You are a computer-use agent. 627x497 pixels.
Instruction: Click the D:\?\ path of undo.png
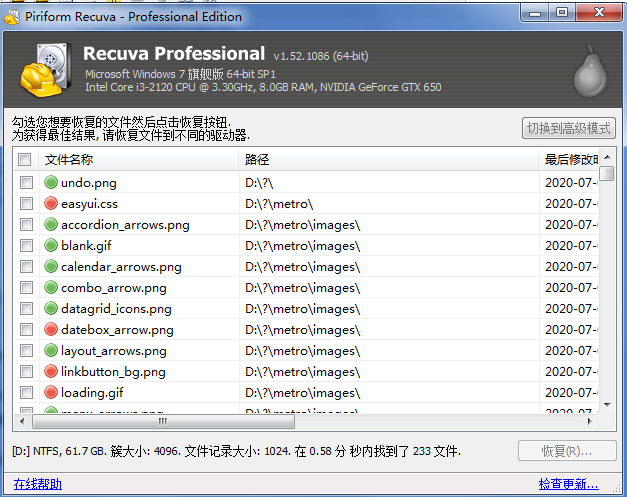[x=259, y=183]
